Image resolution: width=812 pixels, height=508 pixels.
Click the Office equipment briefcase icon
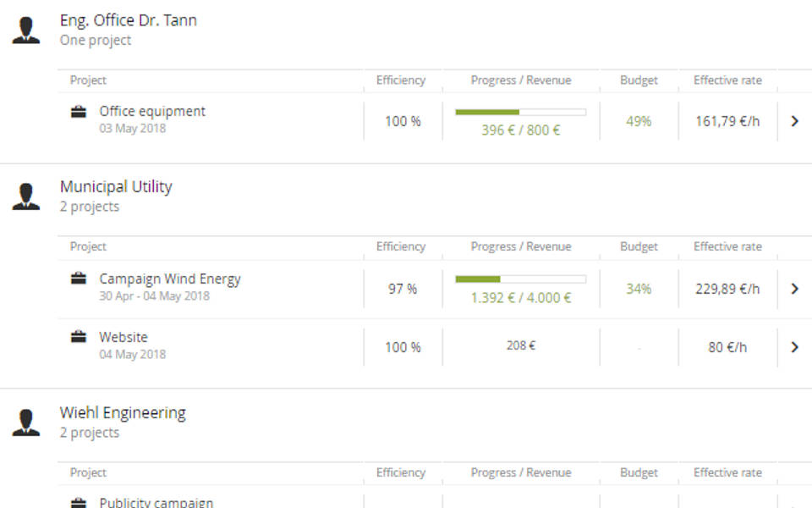click(x=79, y=112)
